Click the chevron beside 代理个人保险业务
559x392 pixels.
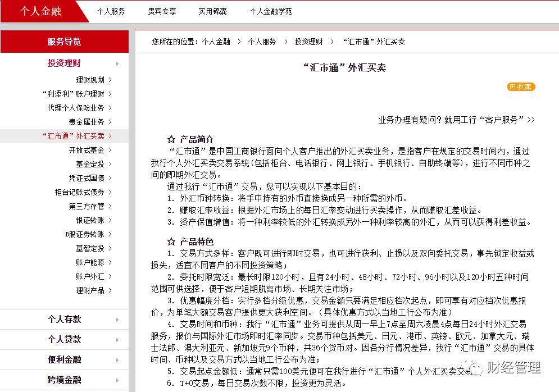110,108
